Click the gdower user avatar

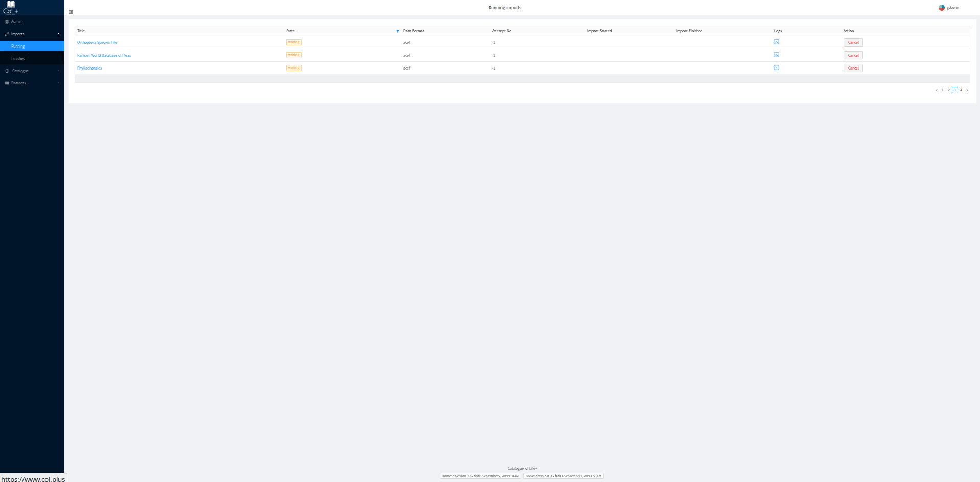tap(941, 8)
